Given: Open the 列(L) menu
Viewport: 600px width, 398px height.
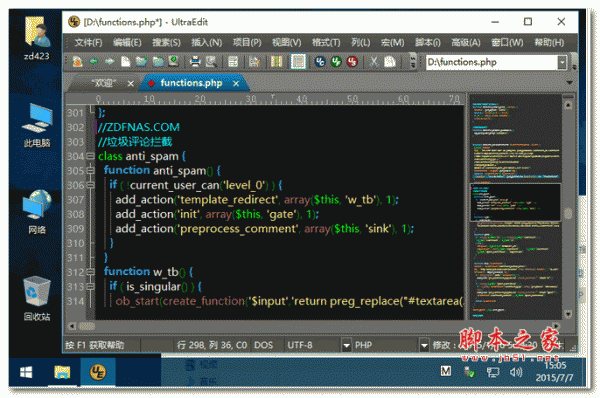Looking at the screenshot, I should [360, 42].
